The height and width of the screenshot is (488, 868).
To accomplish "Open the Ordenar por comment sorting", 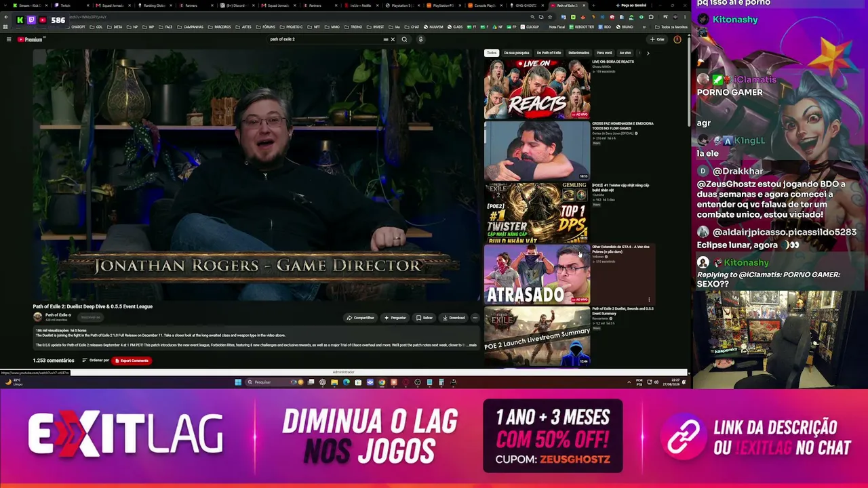I will (96, 361).
